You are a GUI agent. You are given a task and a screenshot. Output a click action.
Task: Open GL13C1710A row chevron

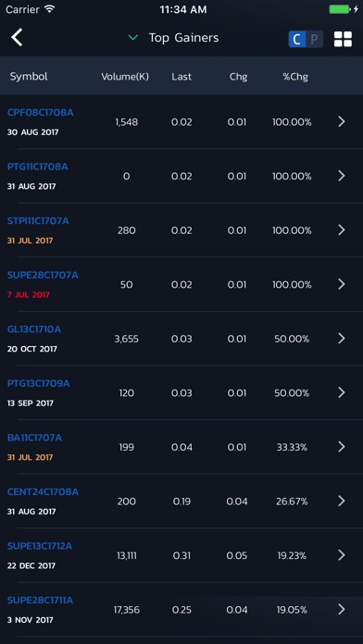341,339
